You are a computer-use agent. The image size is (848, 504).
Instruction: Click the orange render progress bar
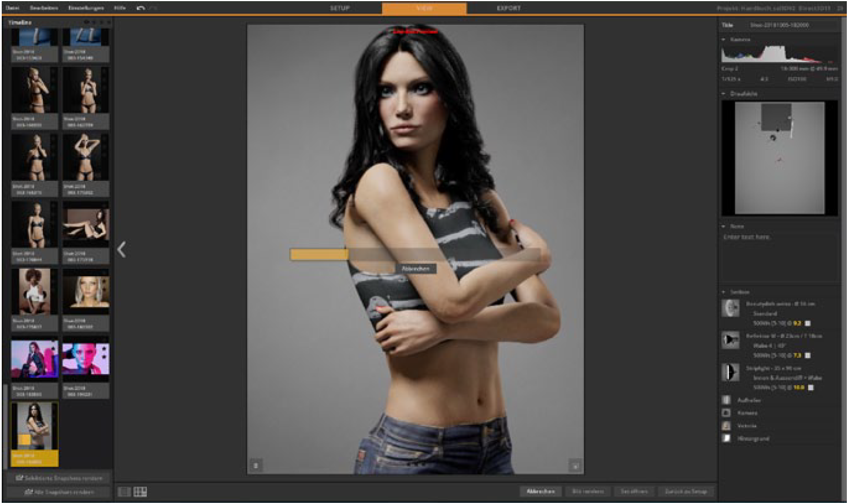319,255
